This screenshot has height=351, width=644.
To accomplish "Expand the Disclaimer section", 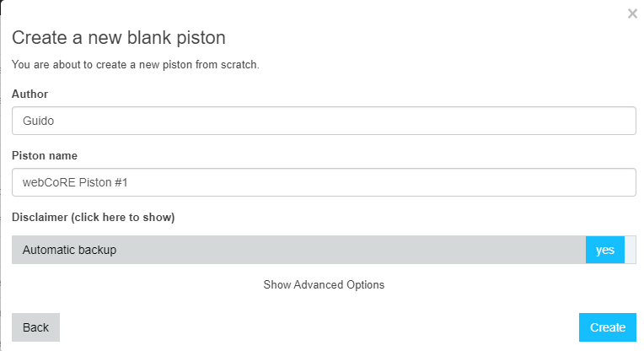I will (94, 217).
